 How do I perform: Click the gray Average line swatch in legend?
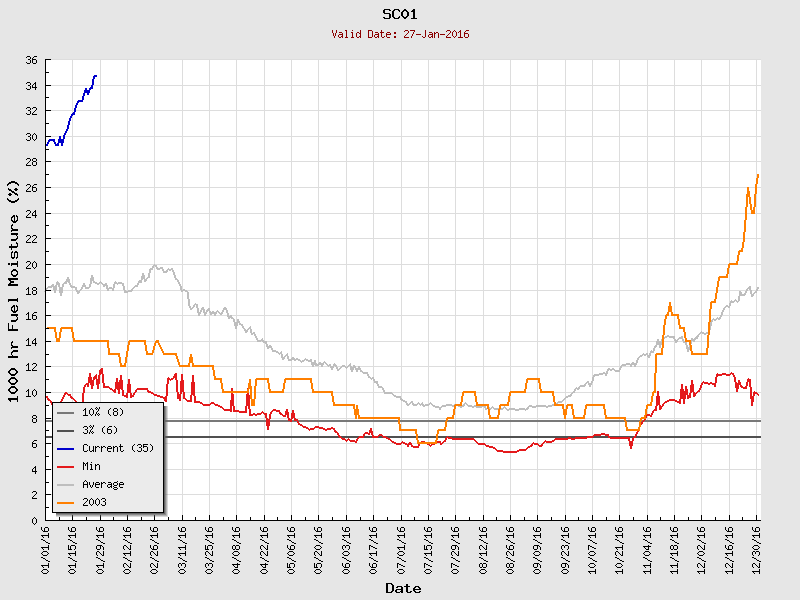tap(66, 484)
